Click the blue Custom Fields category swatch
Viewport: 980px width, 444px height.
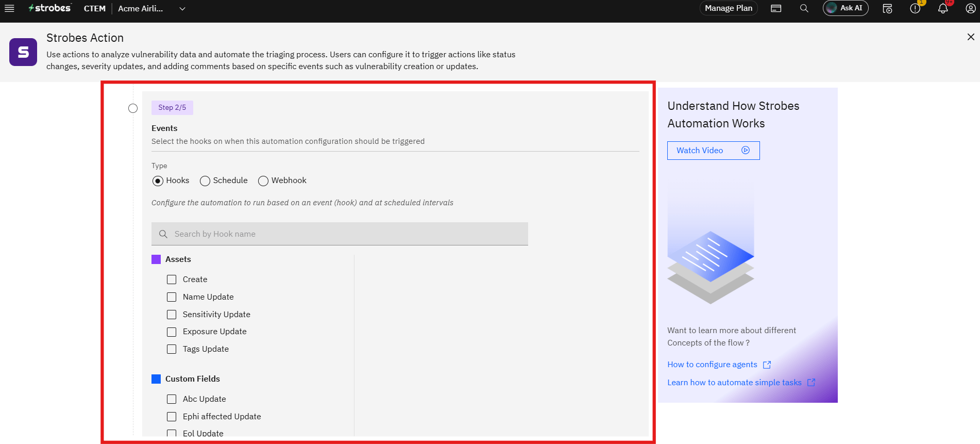point(156,379)
